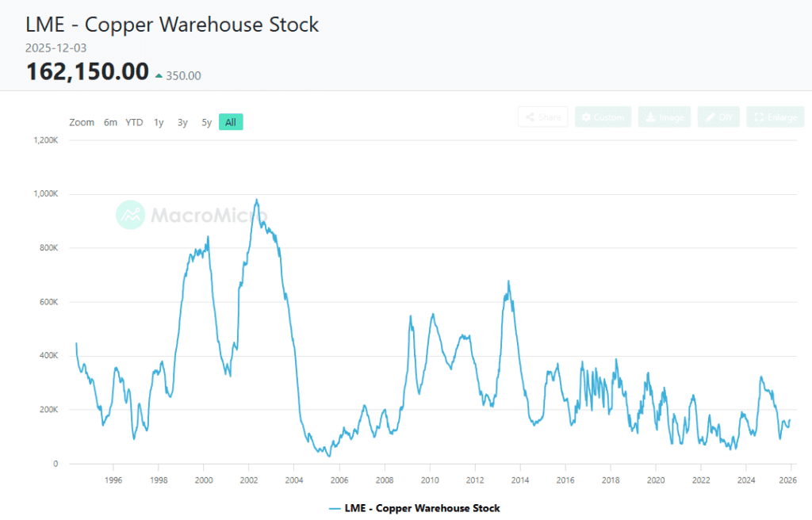Click the 2025-12-03 date label
812x520 pixels.
(x=56, y=48)
